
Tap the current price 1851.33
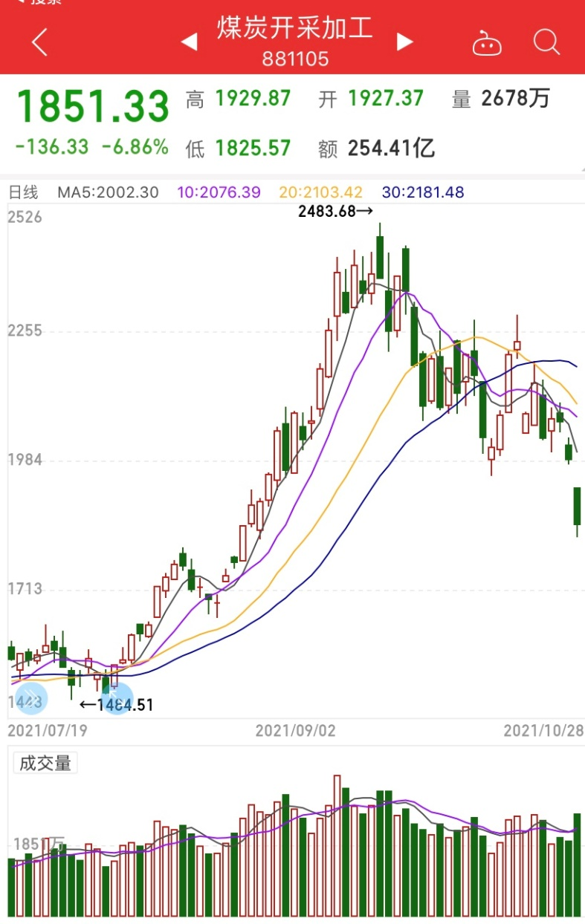(x=93, y=106)
